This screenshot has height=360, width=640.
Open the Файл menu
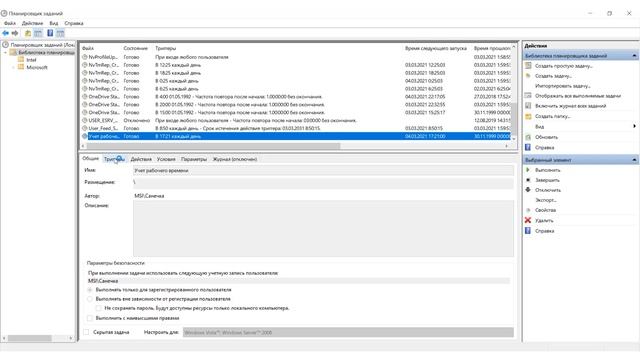click(x=10, y=23)
